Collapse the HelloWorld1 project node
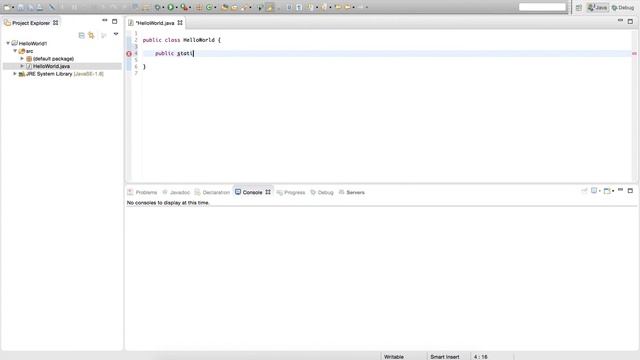Screen dimensions: 640x360 (8, 43)
